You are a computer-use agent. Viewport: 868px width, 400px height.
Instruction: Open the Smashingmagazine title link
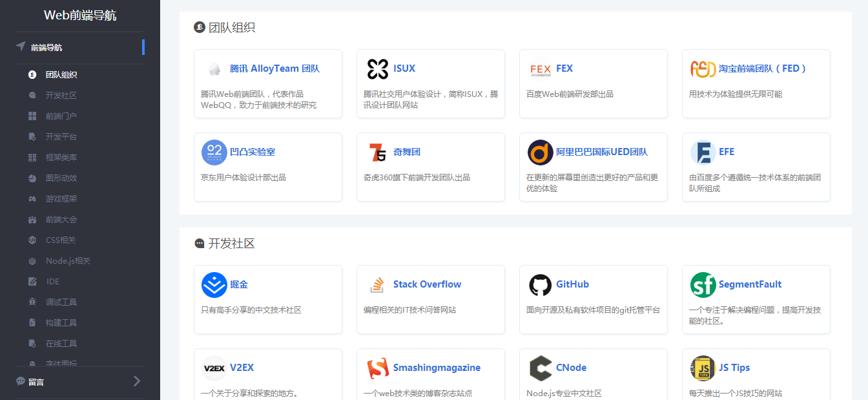(x=437, y=368)
